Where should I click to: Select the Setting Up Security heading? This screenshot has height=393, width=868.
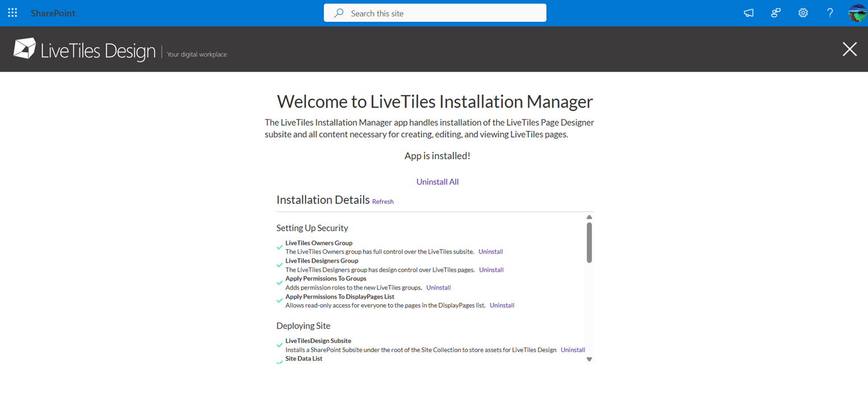pyautogui.click(x=312, y=228)
